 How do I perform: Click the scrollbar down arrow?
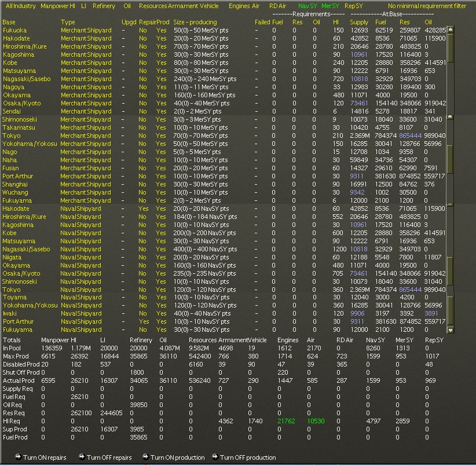[451, 330]
